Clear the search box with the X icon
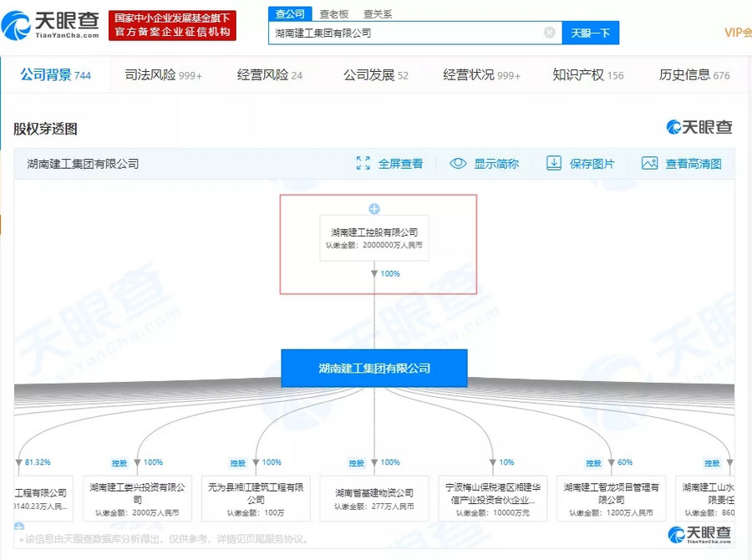This screenshot has height=560, width=752. [x=549, y=33]
